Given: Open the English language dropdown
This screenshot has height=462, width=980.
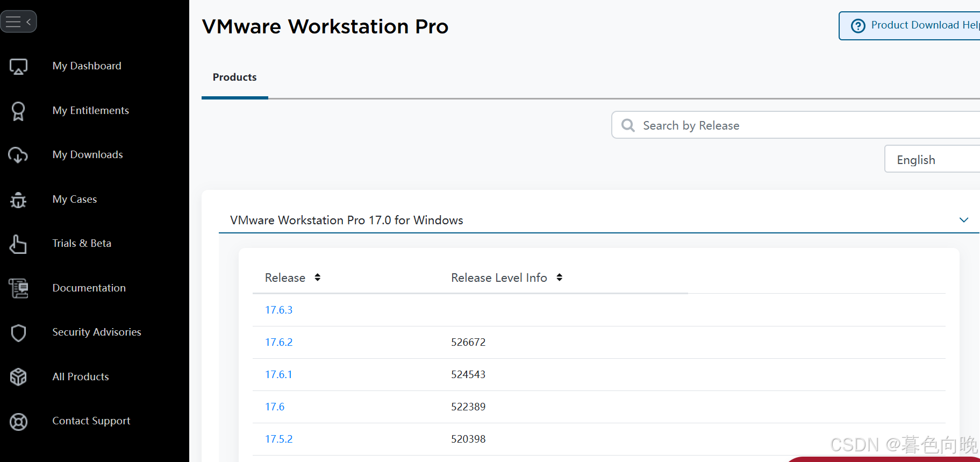Looking at the screenshot, I should pyautogui.click(x=933, y=160).
